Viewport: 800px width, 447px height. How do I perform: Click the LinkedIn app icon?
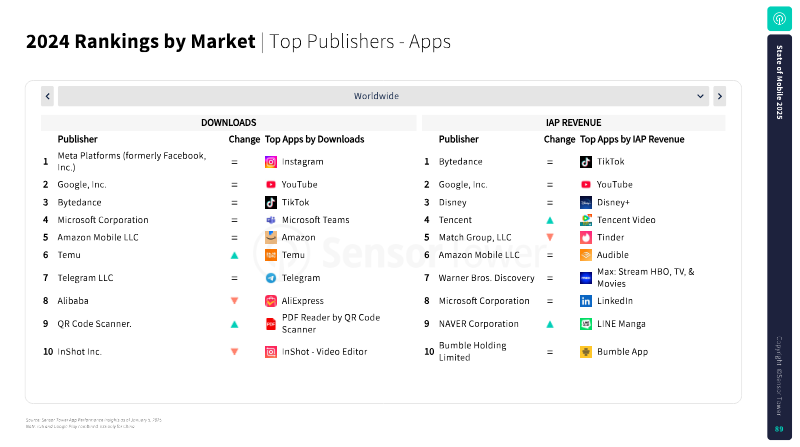[586, 301]
